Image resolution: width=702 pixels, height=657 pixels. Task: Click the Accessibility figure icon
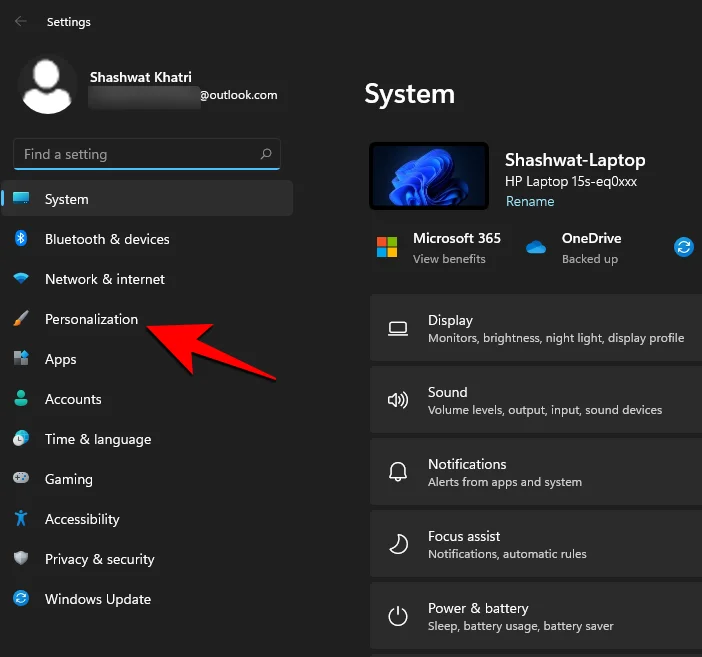point(21,518)
